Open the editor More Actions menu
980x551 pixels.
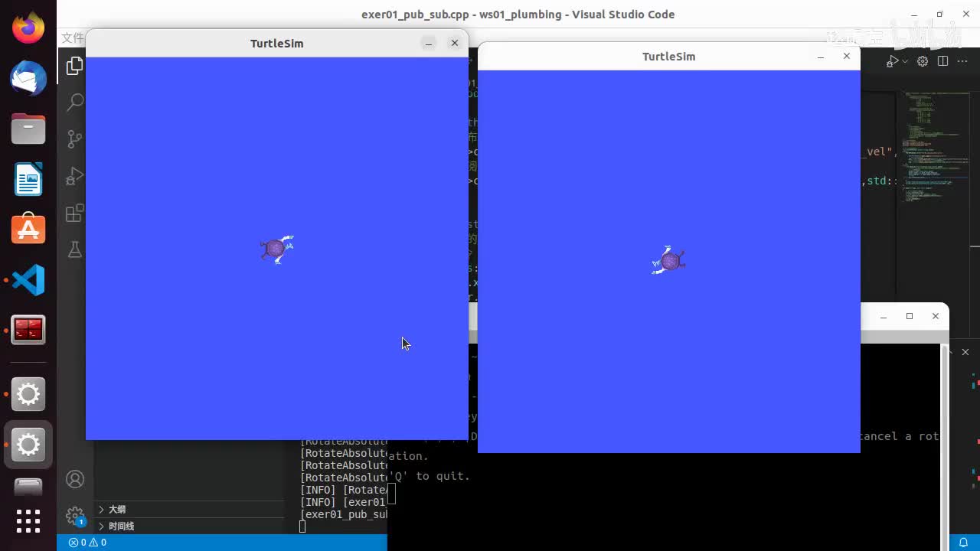click(962, 61)
